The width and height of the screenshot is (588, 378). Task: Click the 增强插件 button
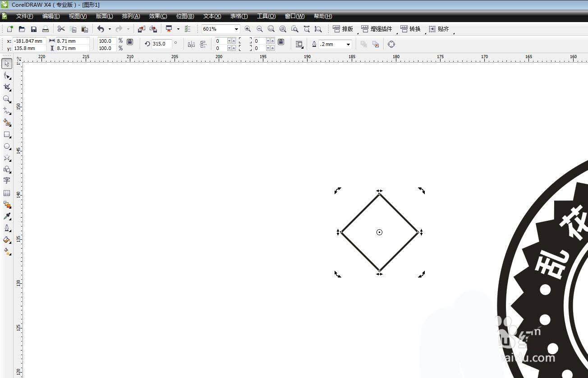tap(377, 29)
